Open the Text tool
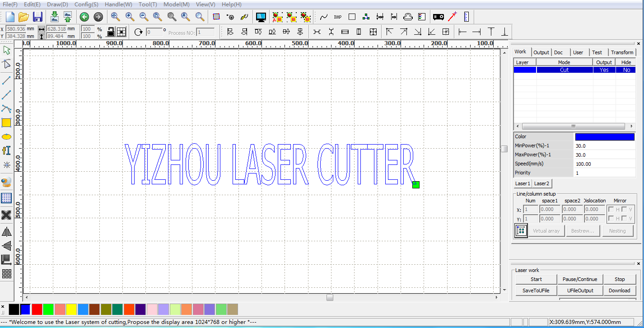This screenshot has height=328, width=644. (x=6, y=150)
